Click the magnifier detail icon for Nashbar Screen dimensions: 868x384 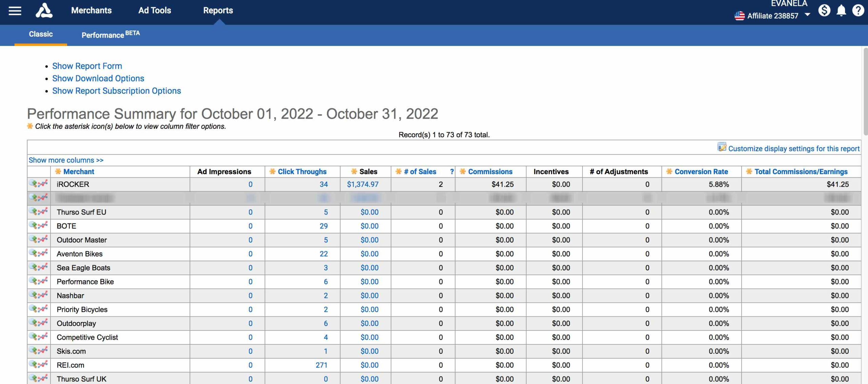33,295
